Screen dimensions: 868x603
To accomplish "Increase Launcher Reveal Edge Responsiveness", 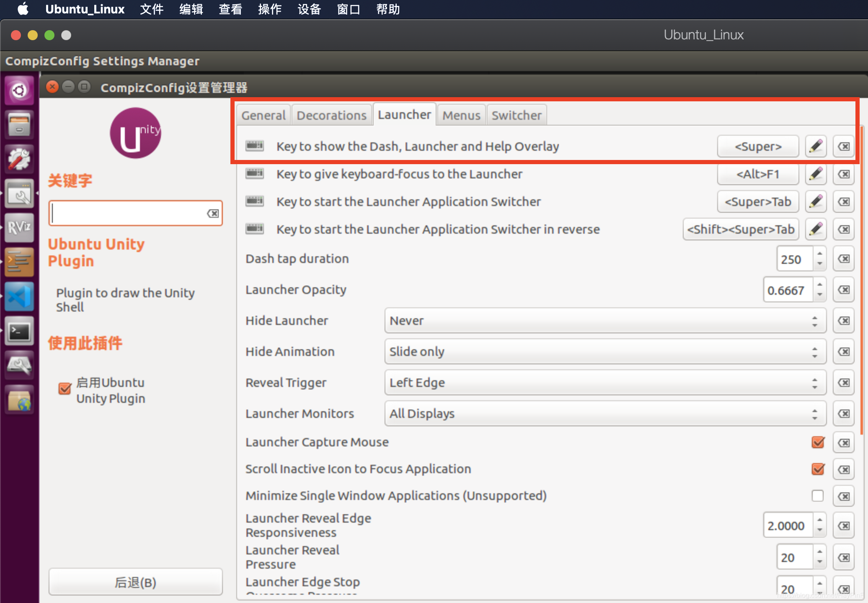I will coord(820,521).
